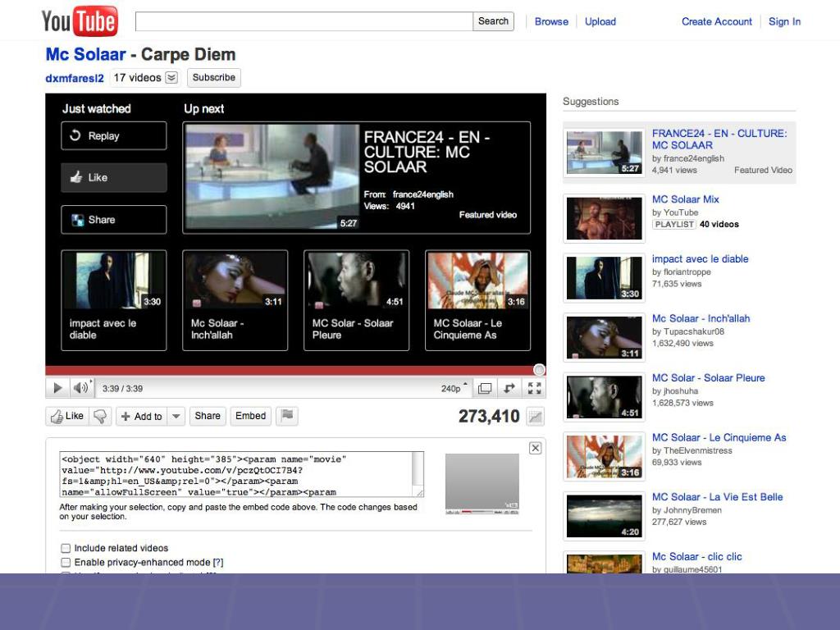The width and height of the screenshot is (840, 630).
Task: Pop the video out into a new window
Action: tap(509, 388)
